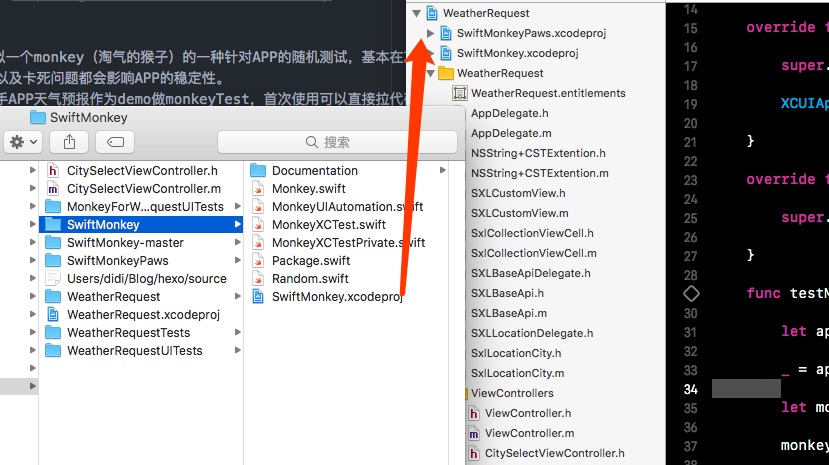Open ViewController.m in Xcode navigator
Image resolution: width=829 pixels, height=465 pixels.
pos(529,433)
